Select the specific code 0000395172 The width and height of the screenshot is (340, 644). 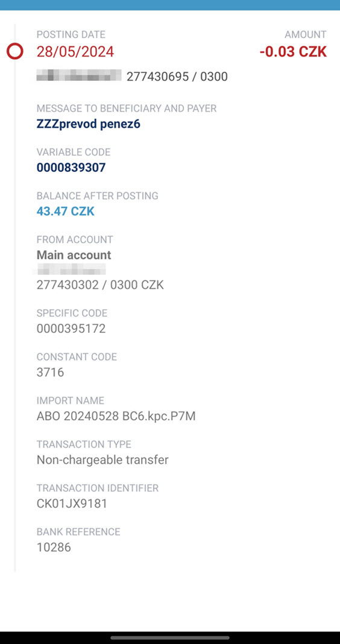[71, 329]
